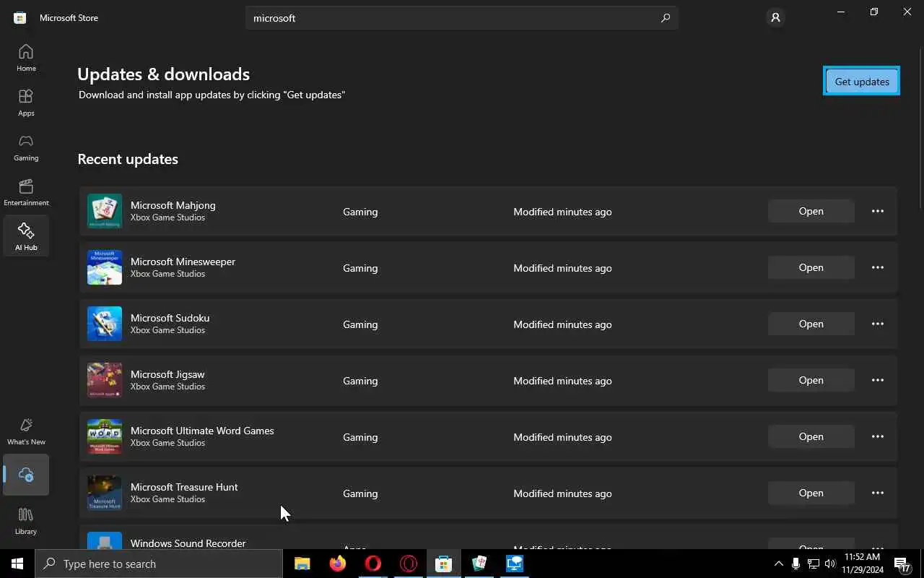The width and height of the screenshot is (924, 578).
Task: Click the Get updates button
Action: click(x=862, y=81)
